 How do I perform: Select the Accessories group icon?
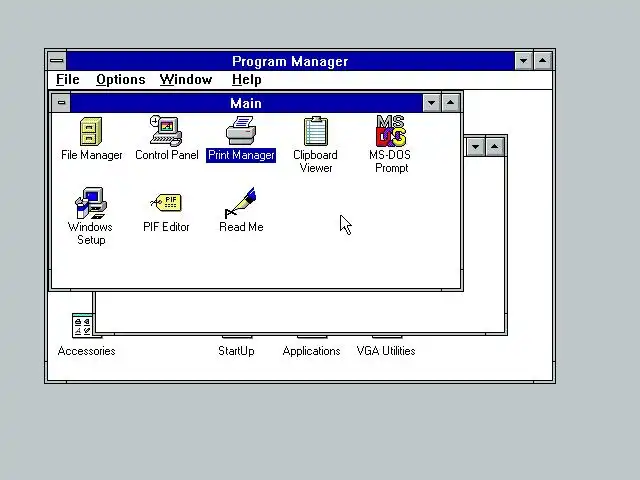pyautogui.click(x=82, y=325)
